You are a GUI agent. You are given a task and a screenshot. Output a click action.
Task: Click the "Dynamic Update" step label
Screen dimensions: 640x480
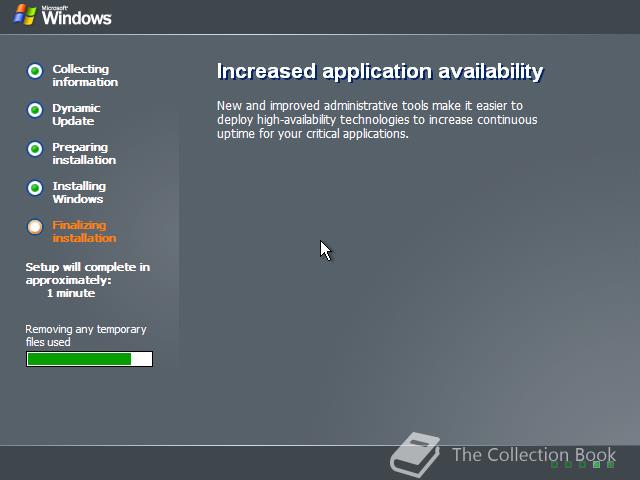(76, 115)
